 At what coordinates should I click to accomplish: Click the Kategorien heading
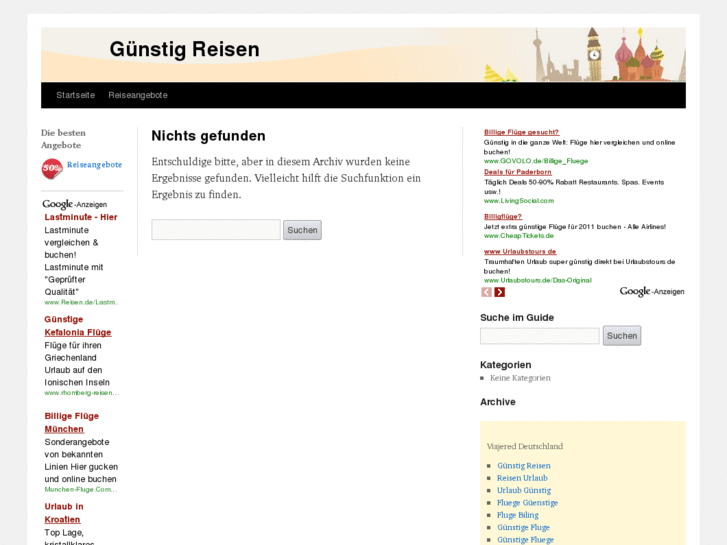(505, 365)
